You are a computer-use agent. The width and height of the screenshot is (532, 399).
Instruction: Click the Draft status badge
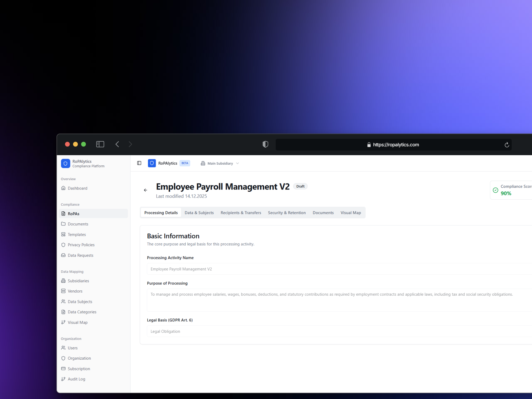click(300, 186)
